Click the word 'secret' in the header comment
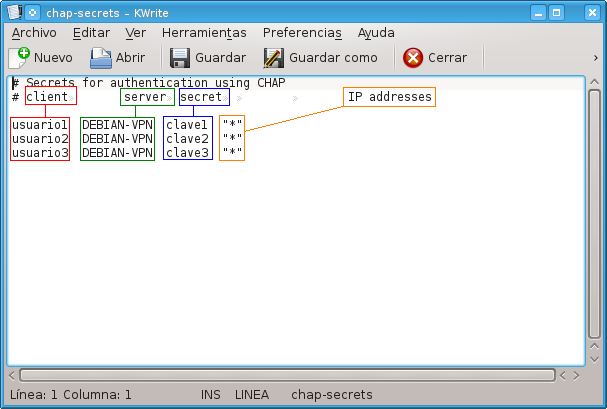This screenshot has height=409, width=607. click(201, 96)
